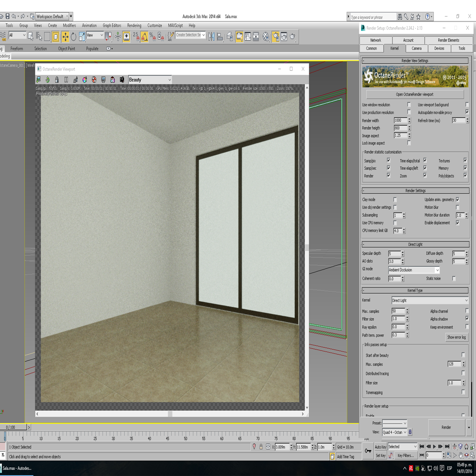Click the Render width input field
The width and height of the screenshot is (476, 476).
(x=400, y=120)
